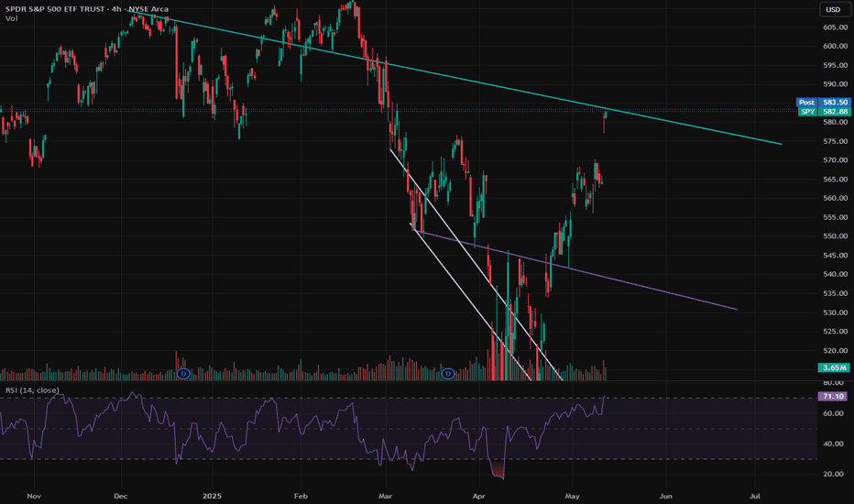
Task: Click the Post 583.50 price label
Action: point(823,102)
